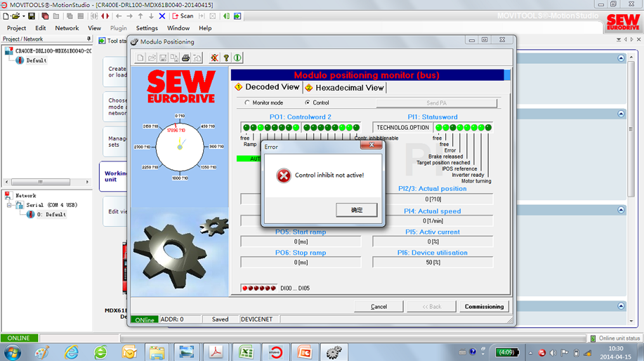The image size is (644, 361).
Task: Click the save project floppy disk icon
Action: point(31,16)
